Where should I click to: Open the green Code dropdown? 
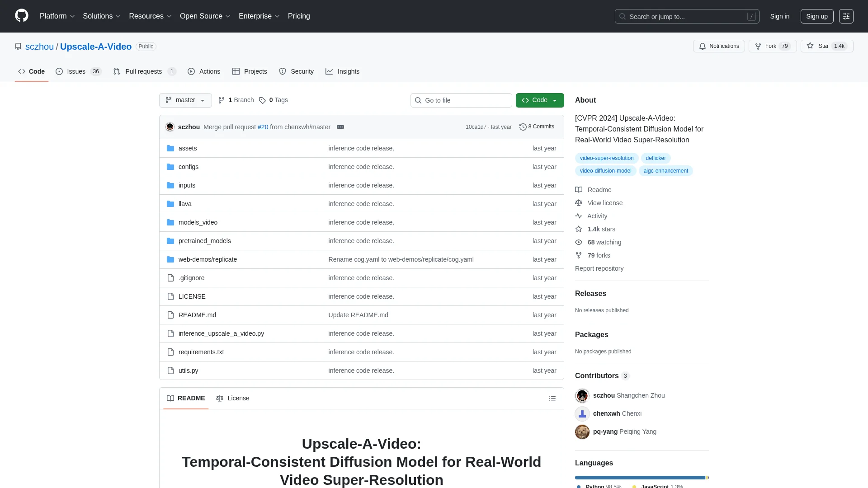539,100
